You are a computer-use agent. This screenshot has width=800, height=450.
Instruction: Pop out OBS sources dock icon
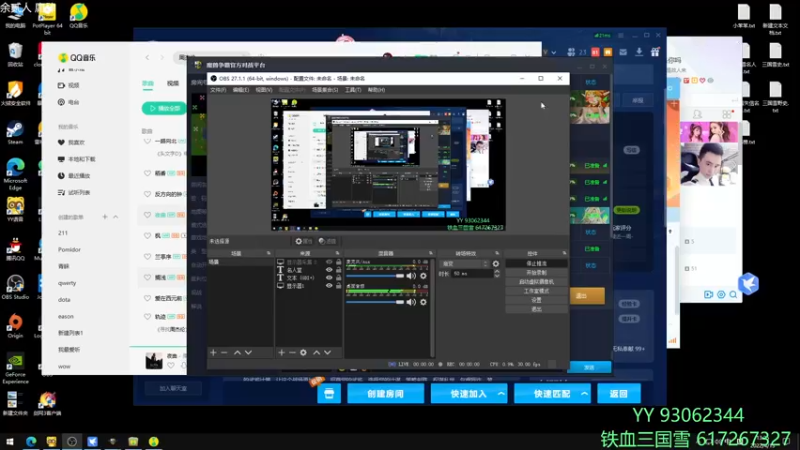[x=337, y=253]
